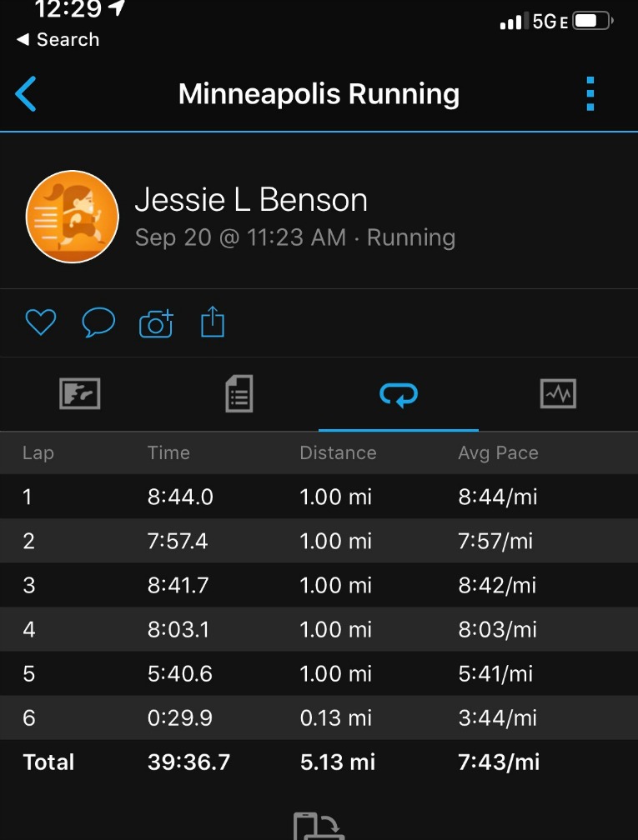Tap the Minneapolis Running title

coord(319,94)
